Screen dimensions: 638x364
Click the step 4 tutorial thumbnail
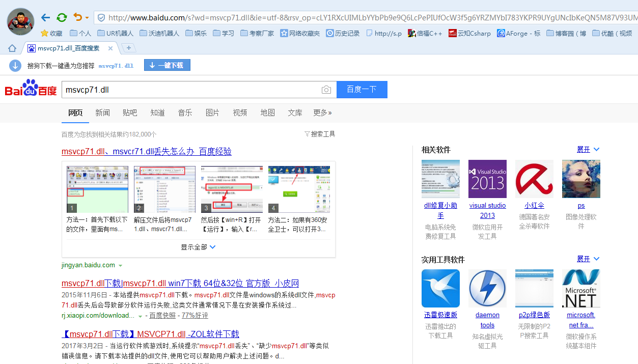(299, 189)
